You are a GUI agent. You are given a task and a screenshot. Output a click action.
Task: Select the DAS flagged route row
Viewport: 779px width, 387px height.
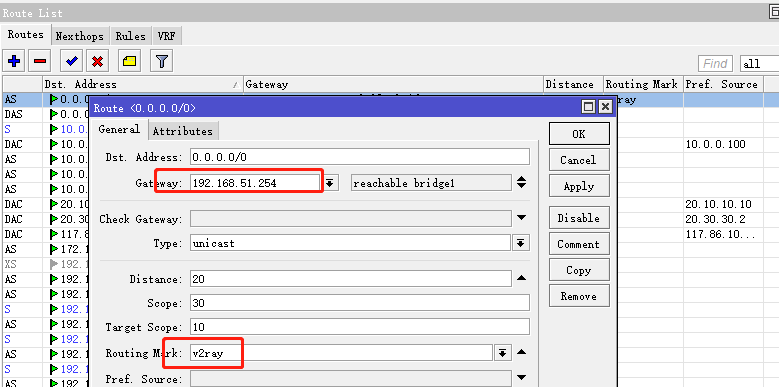pos(46,114)
